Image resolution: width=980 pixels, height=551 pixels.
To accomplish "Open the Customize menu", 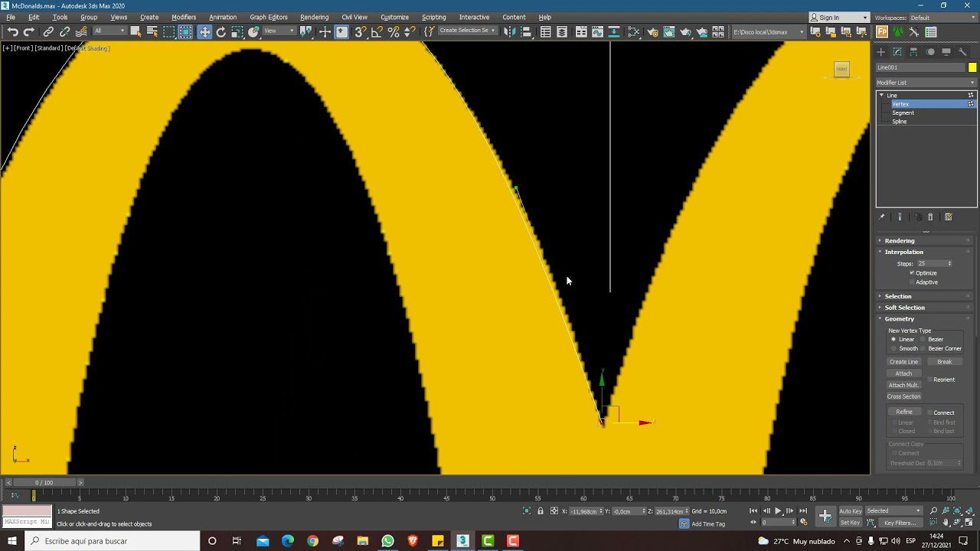I will (394, 17).
